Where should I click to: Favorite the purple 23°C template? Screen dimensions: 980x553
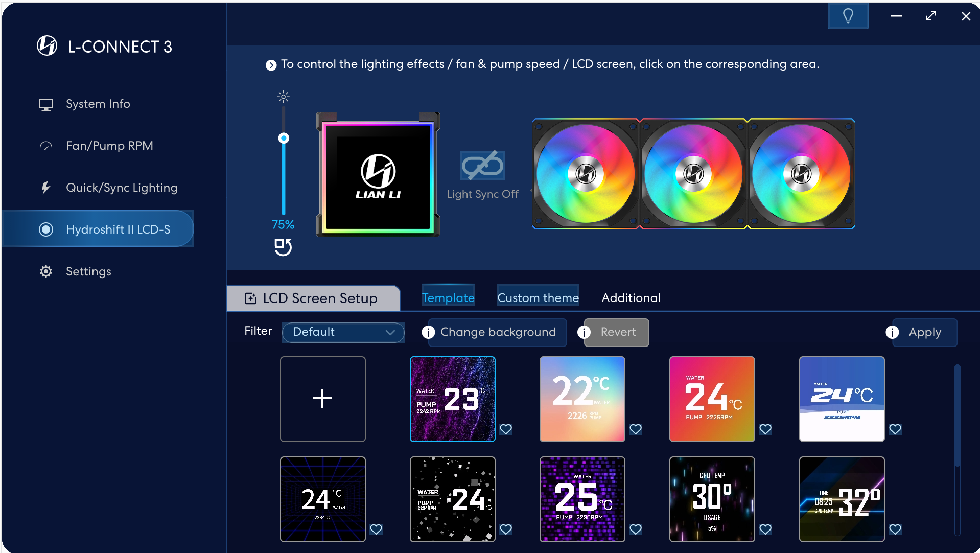coord(506,429)
